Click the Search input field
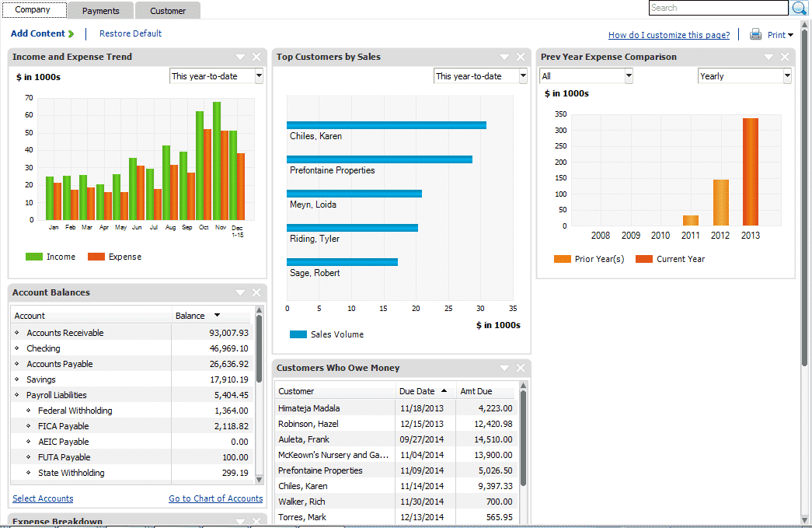 tap(718, 8)
